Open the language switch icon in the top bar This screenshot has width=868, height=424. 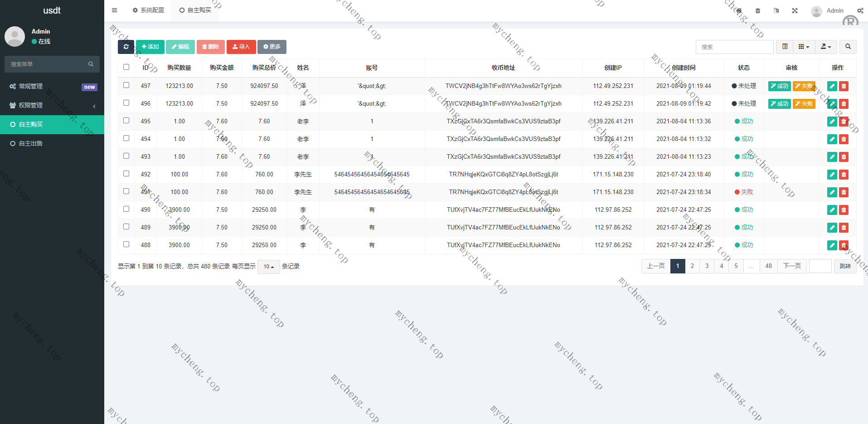tap(776, 10)
